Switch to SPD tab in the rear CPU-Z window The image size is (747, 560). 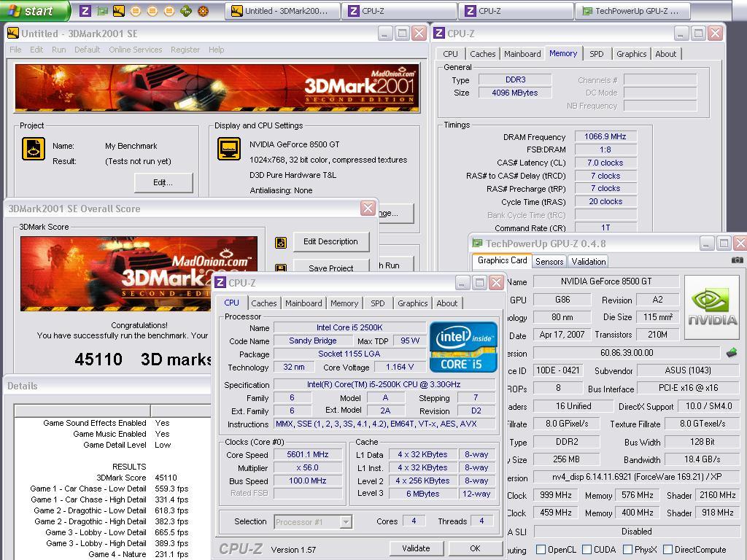597,54
